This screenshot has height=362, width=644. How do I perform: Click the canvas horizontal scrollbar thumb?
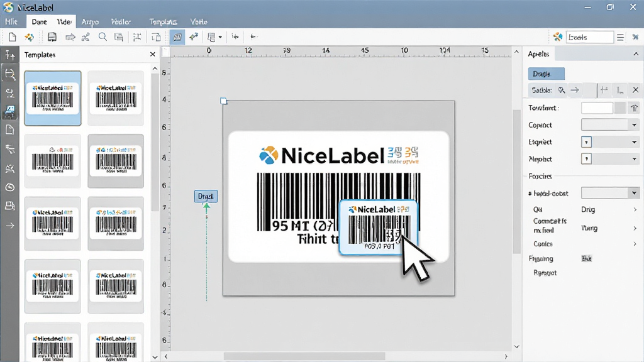304,357
